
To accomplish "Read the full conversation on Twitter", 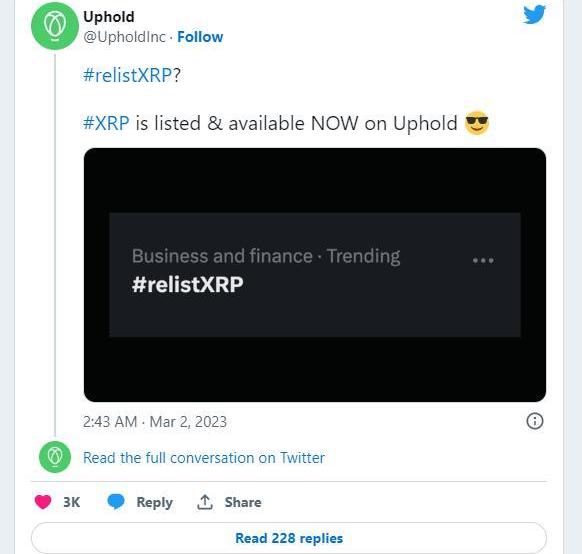I will tap(204, 458).
